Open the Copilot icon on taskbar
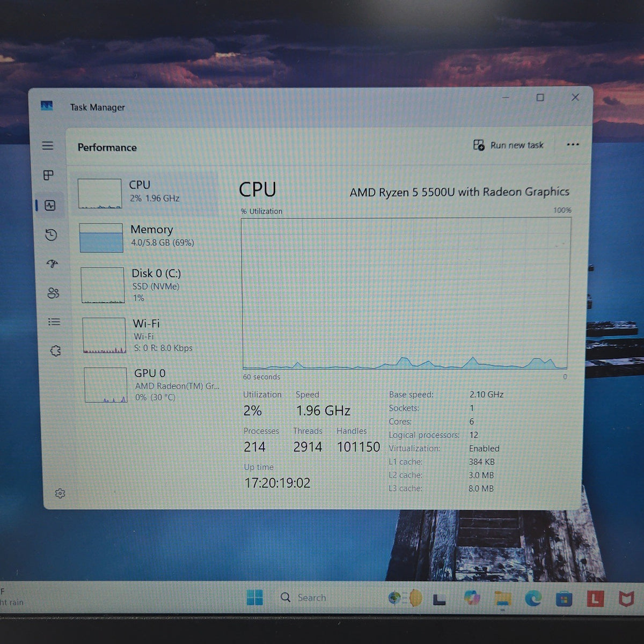Screen dimensions: 644x644 point(472,597)
